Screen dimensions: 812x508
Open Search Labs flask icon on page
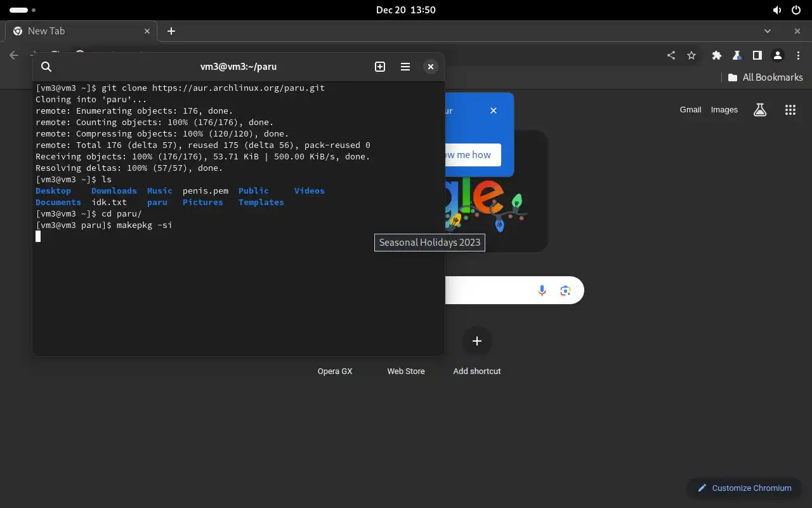coord(760,110)
